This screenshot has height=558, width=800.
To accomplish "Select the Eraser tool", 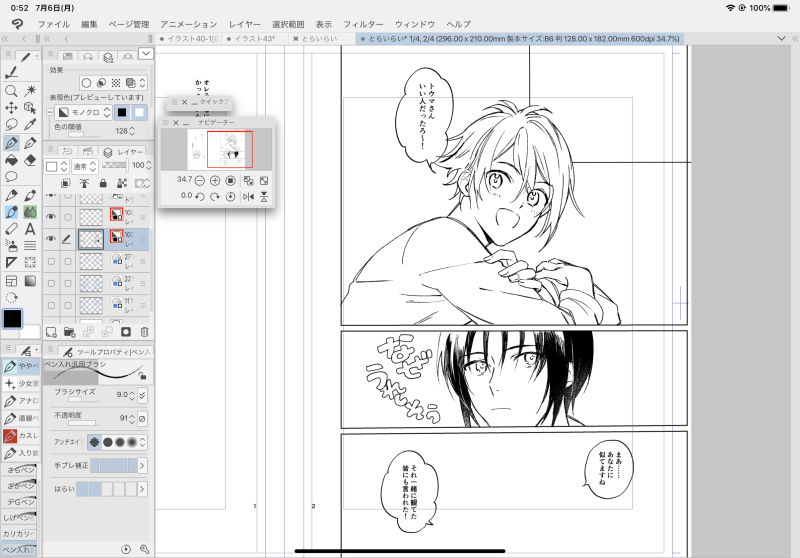I will pos(30,160).
